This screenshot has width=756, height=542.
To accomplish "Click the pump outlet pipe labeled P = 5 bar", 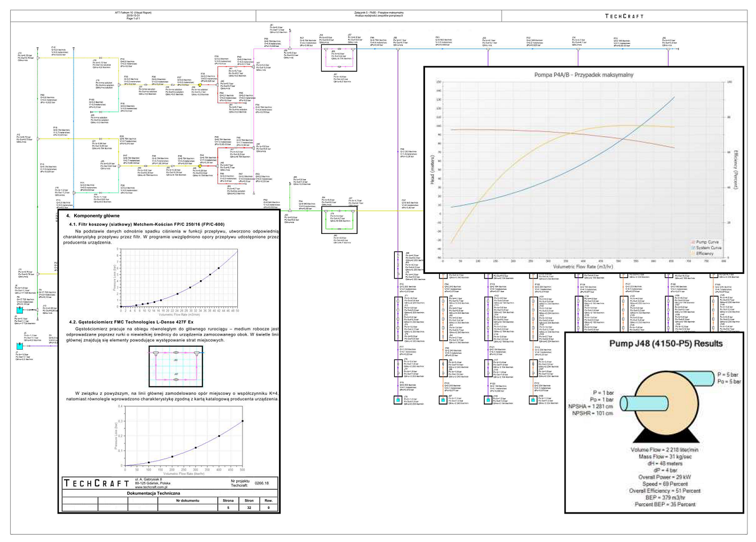I will [700, 378].
